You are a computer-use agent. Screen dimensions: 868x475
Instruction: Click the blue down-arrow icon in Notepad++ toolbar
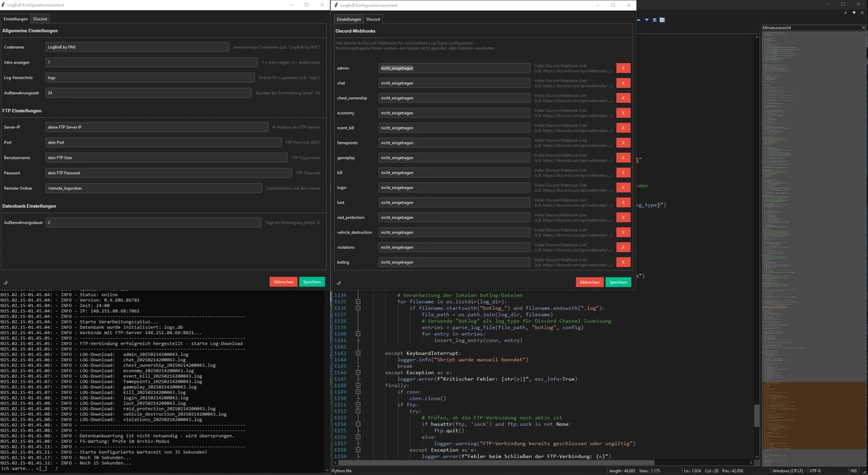point(647,20)
